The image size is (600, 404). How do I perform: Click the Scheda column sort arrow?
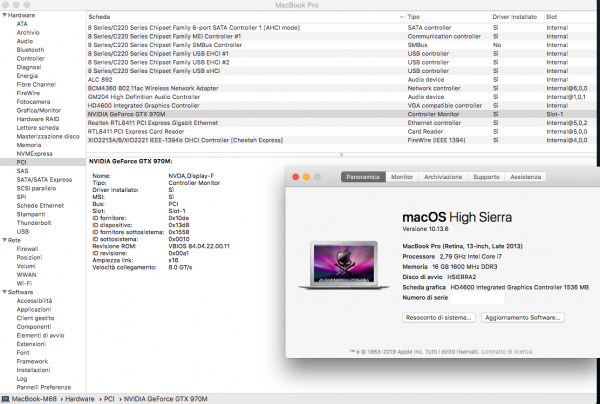401,17
